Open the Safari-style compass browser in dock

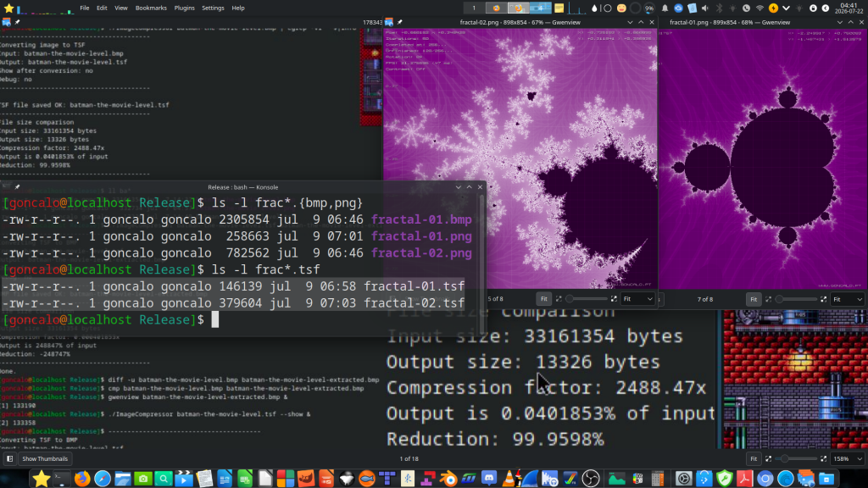point(103,479)
